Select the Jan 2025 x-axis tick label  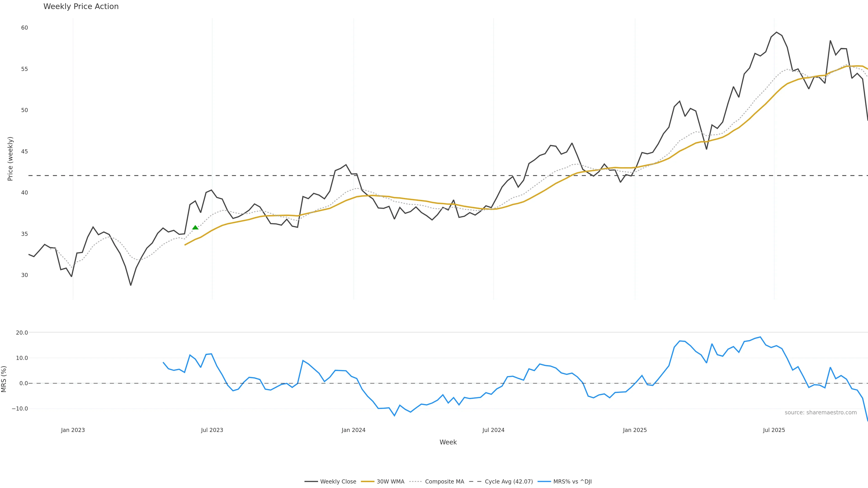635,430
